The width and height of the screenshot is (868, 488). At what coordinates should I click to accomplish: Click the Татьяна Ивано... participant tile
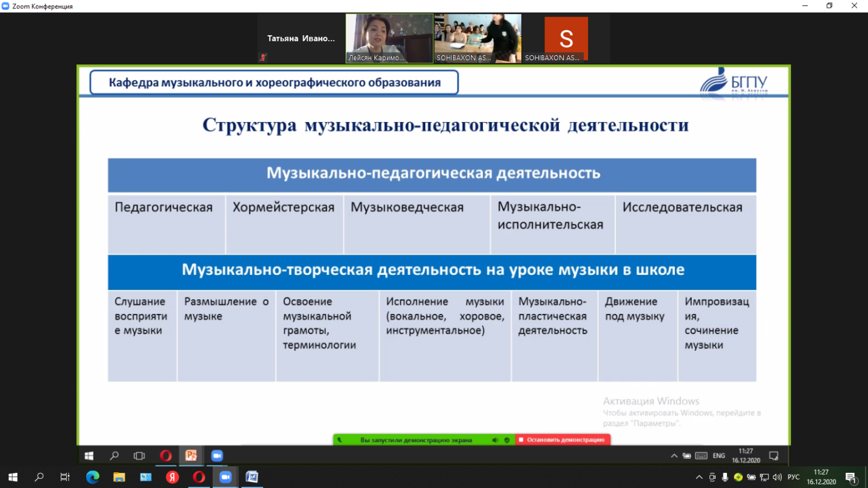(301, 38)
